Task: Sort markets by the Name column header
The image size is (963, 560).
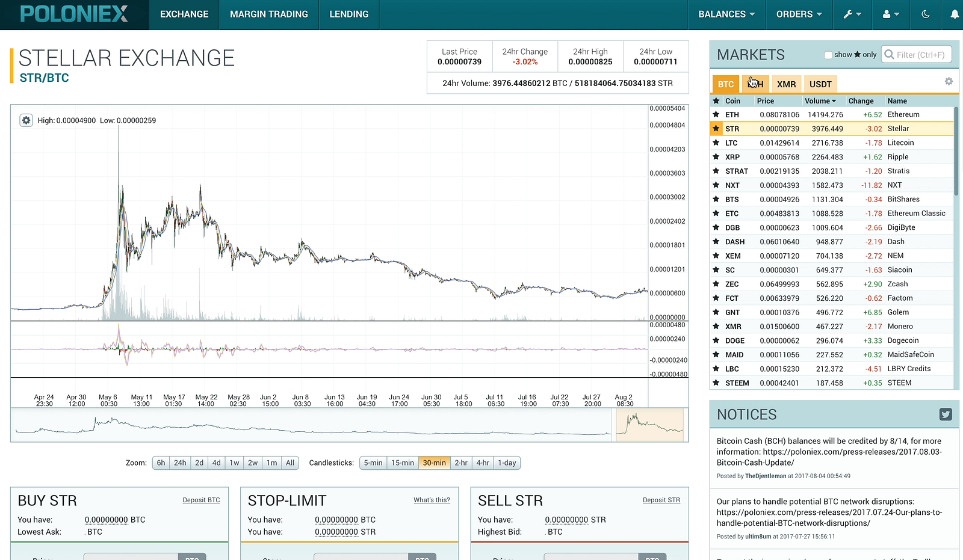Action: [897, 101]
